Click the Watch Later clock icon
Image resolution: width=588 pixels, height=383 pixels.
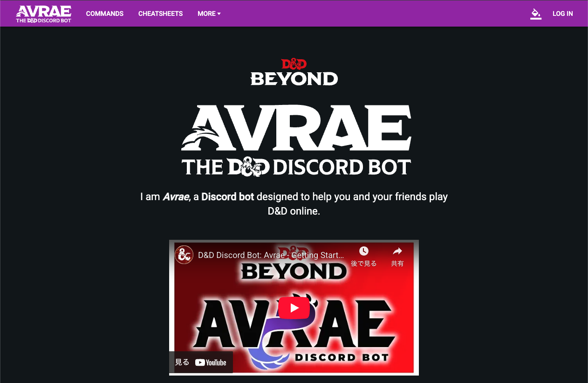click(363, 251)
